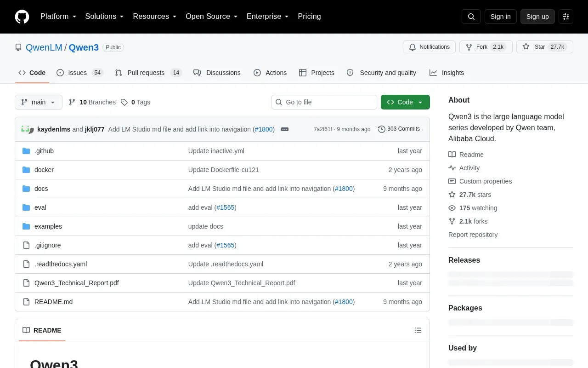Open the kaydenlms author profile

point(54,129)
